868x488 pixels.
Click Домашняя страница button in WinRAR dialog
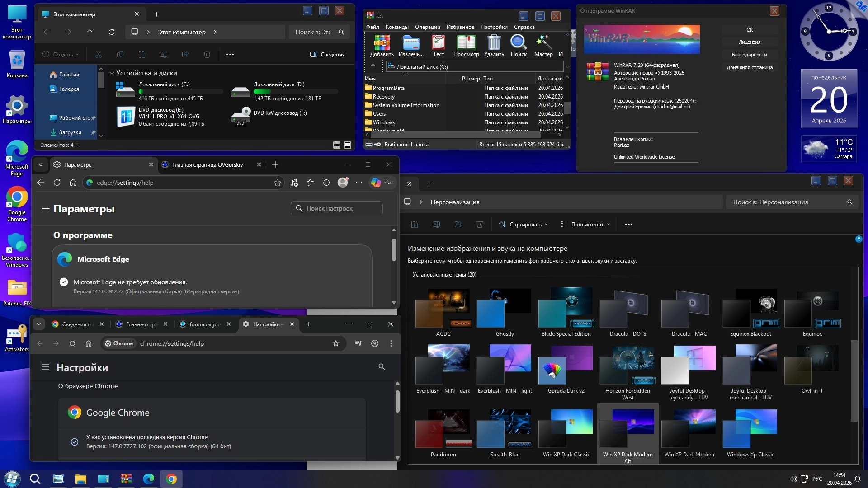[x=750, y=67]
